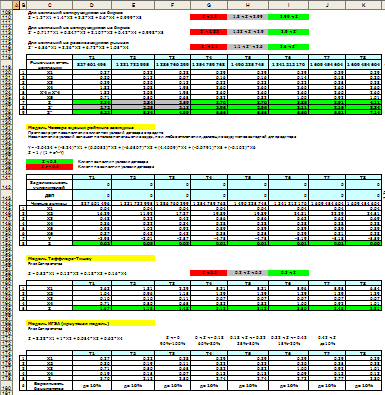385x395 pixels.
Task: Click green legend cell in Taffler model row
Action: pos(288,273)
